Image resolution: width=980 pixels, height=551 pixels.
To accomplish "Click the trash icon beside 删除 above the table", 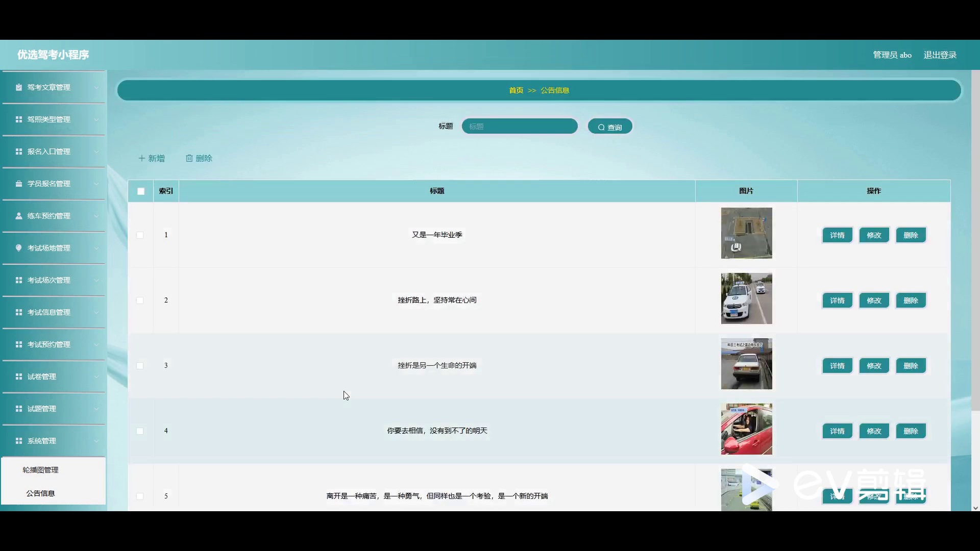I will (x=189, y=158).
